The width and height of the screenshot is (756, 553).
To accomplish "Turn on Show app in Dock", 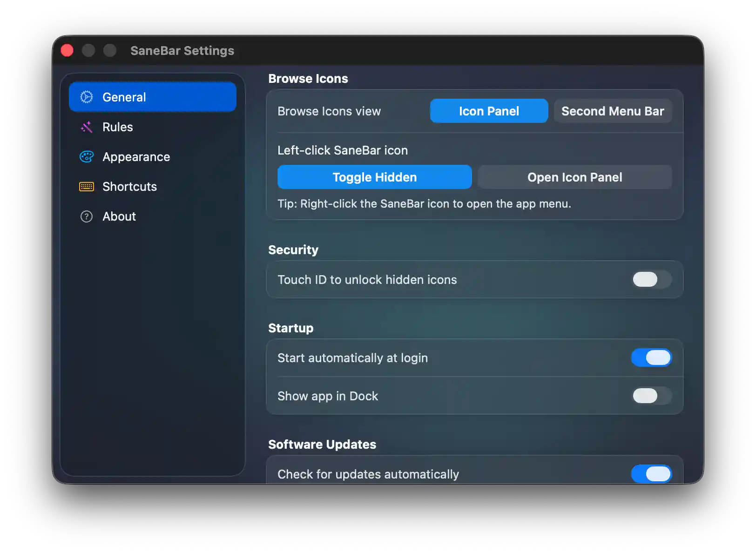I will tap(652, 396).
